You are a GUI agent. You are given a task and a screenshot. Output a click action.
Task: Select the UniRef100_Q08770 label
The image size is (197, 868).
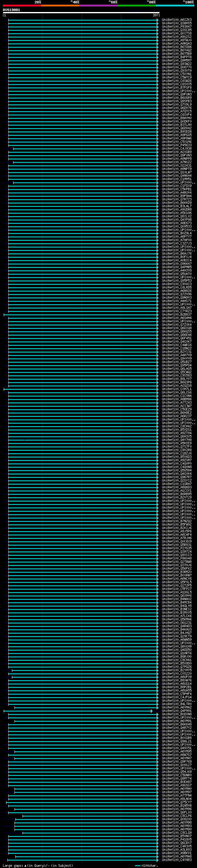[x=177, y=67]
